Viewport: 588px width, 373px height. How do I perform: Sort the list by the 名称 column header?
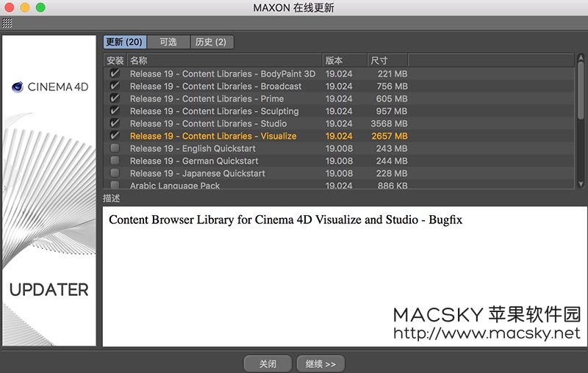click(225, 60)
